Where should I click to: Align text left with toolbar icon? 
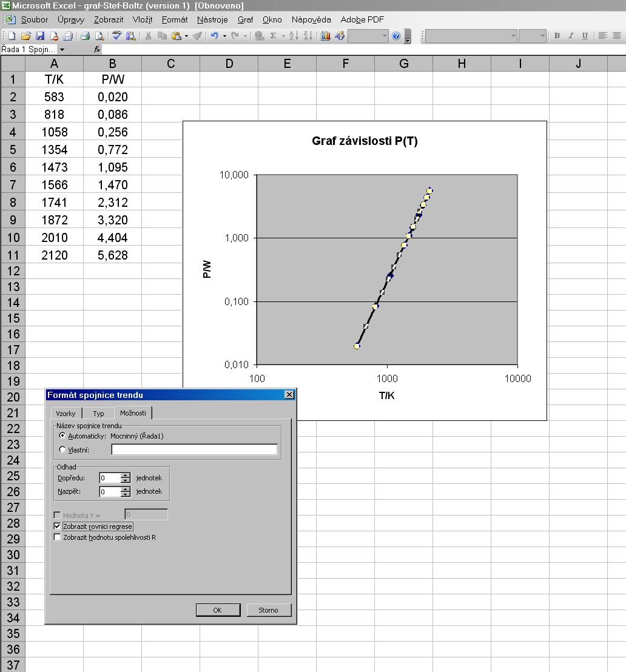point(602,36)
